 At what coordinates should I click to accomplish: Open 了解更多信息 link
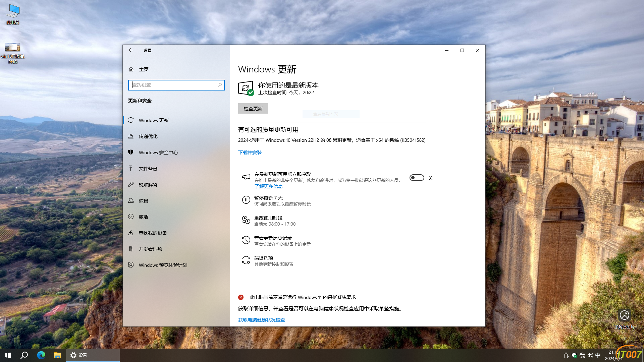pyautogui.click(x=268, y=186)
